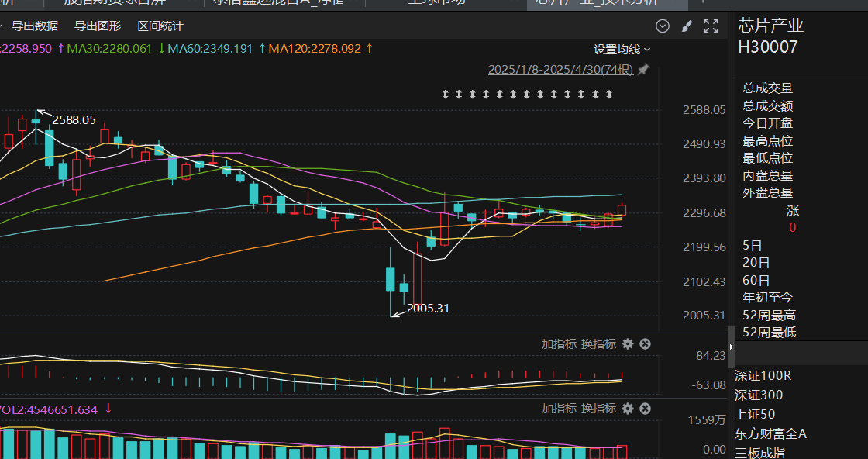868x459 pixels.
Task: Open 深证300 in the index list
Action: pyautogui.click(x=759, y=395)
